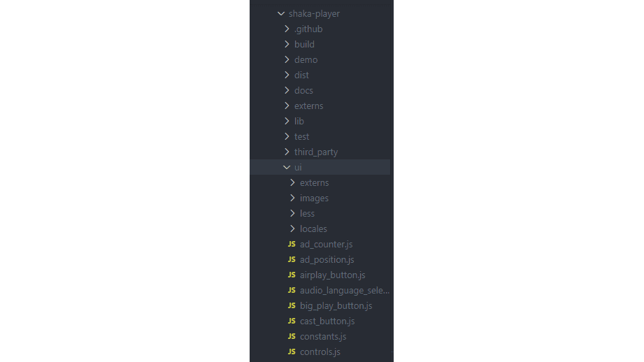Click JS icon beside big_play_button.js
The image size is (644, 362).
click(x=292, y=306)
